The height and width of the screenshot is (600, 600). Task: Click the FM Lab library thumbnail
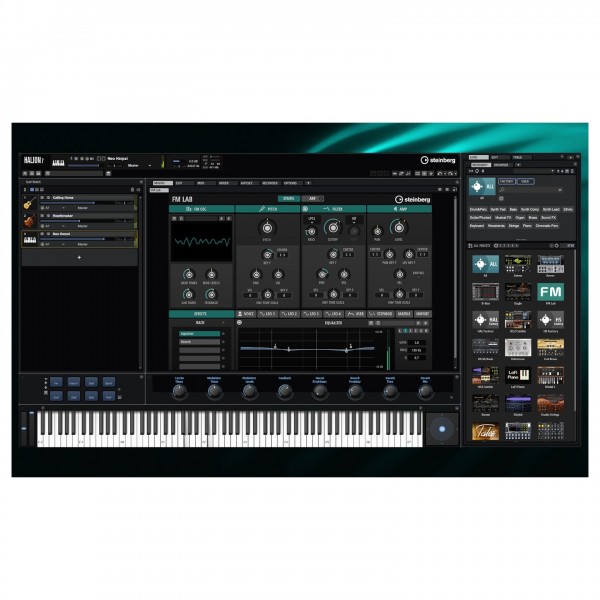coord(550,292)
